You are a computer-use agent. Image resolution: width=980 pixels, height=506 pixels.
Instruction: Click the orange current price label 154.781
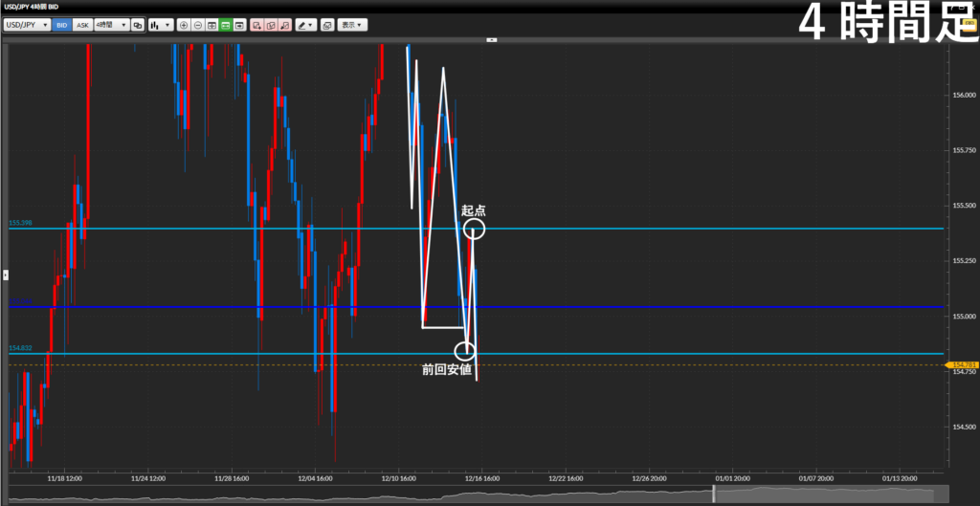coord(961,364)
